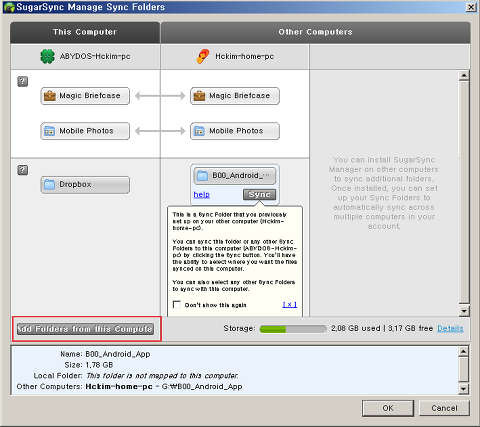Viewport: 480px width, 427px height.
Task: Click the folder icon on the Dropbox button
Action: [49, 185]
